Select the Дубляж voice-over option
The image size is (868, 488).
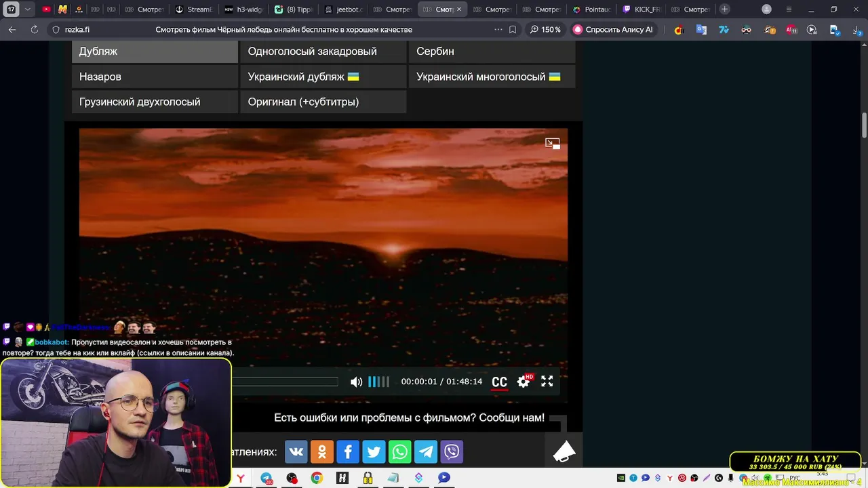155,52
